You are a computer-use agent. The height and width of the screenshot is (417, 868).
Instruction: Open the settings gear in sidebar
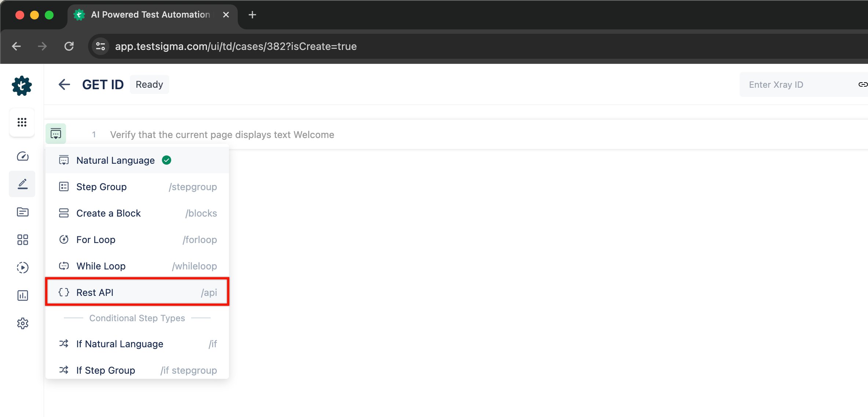(x=22, y=323)
